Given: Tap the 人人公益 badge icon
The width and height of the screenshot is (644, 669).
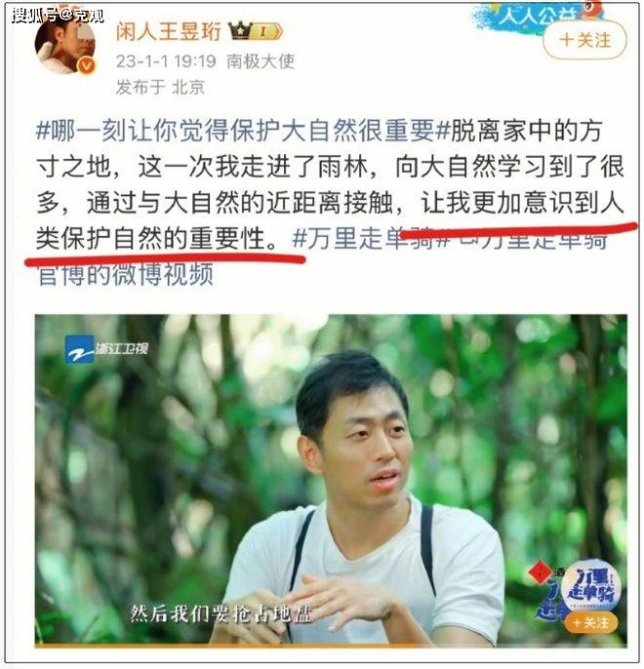Looking at the screenshot, I should coord(537,17).
